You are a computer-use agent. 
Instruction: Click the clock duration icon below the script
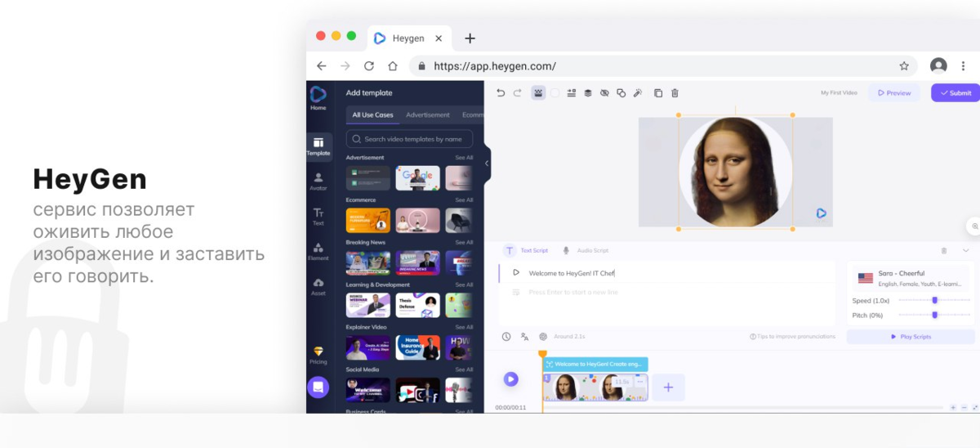[506, 337]
